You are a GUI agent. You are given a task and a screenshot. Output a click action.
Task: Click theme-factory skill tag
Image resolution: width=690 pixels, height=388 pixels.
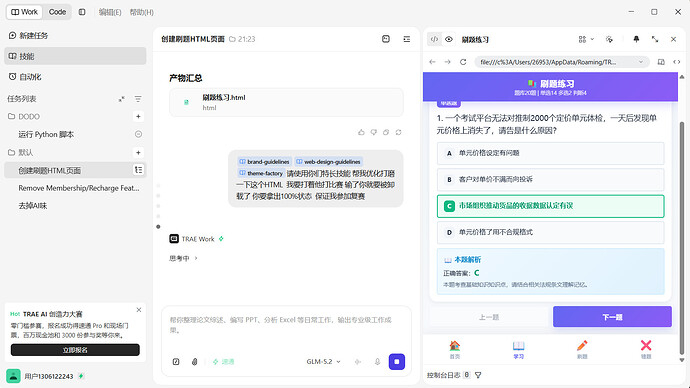tap(261, 173)
